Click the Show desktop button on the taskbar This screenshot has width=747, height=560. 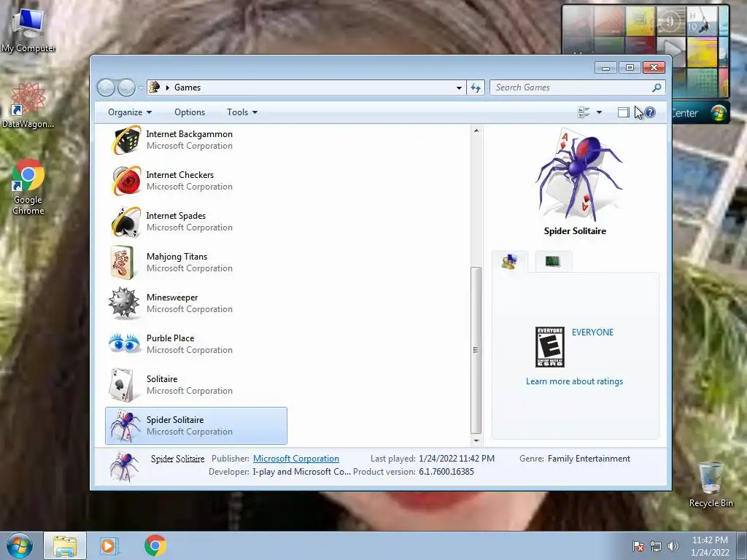pos(742,546)
